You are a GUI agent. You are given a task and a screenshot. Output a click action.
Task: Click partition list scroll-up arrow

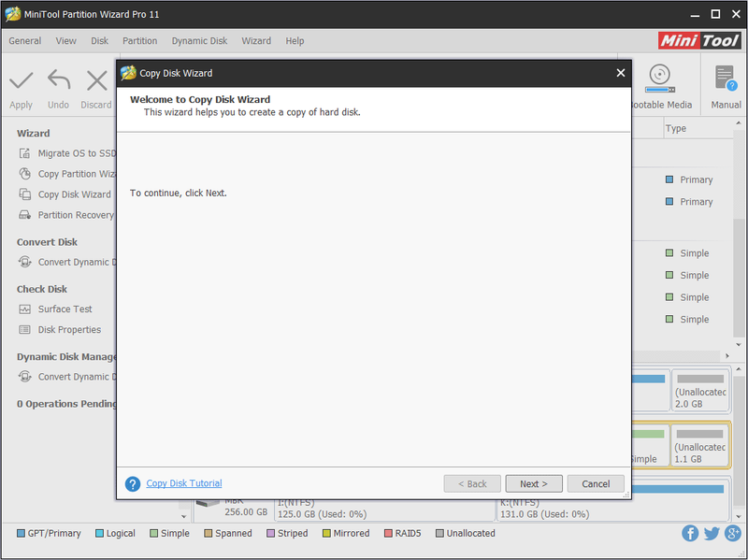click(739, 123)
